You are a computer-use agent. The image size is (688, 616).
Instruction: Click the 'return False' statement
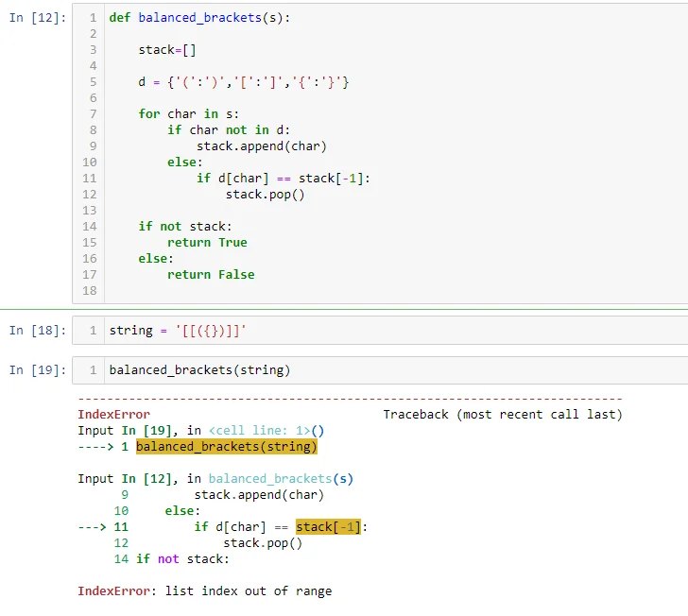211,275
